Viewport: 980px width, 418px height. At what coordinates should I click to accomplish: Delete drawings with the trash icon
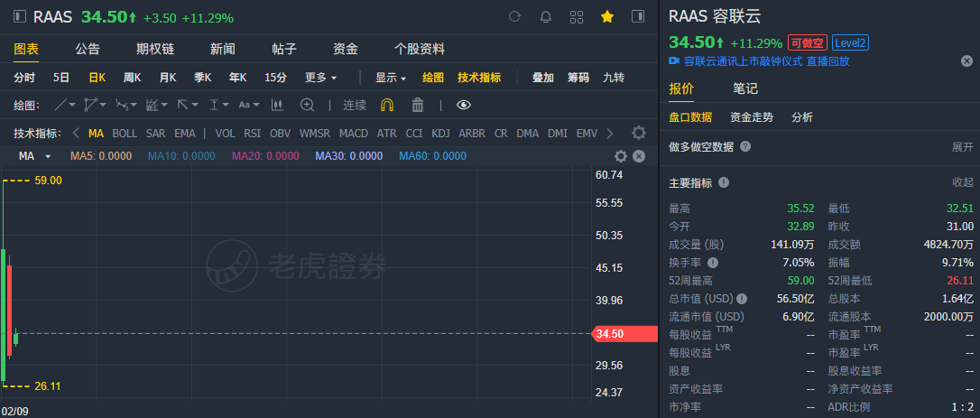pyautogui.click(x=418, y=105)
